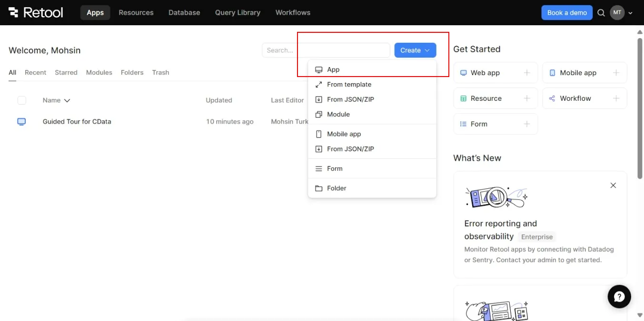Click plus icon on Resource card
Image resolution: width=644 pixels, height=321 pixels.
(x=527, y=98)
